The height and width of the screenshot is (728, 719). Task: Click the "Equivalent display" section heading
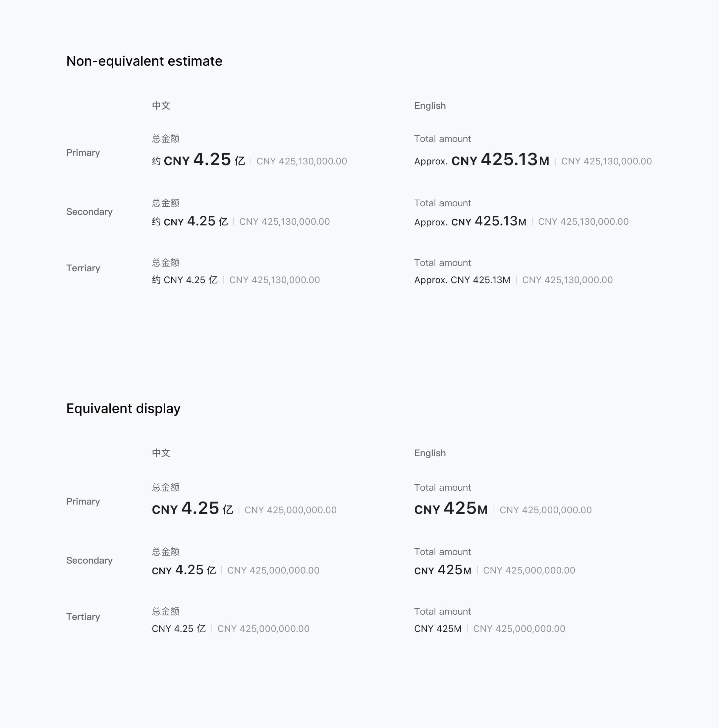coord(123,408)
